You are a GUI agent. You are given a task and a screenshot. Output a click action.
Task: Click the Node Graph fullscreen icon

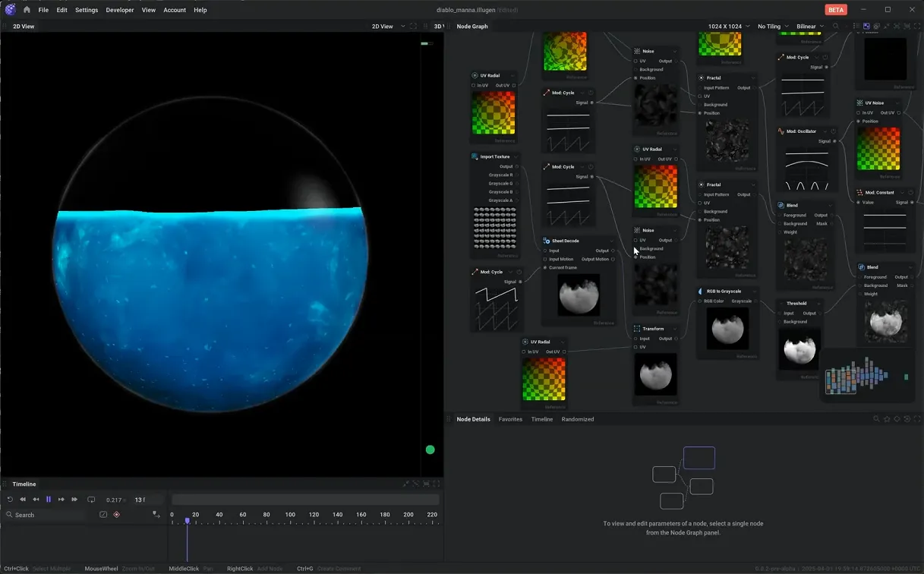tap(917, 26)
